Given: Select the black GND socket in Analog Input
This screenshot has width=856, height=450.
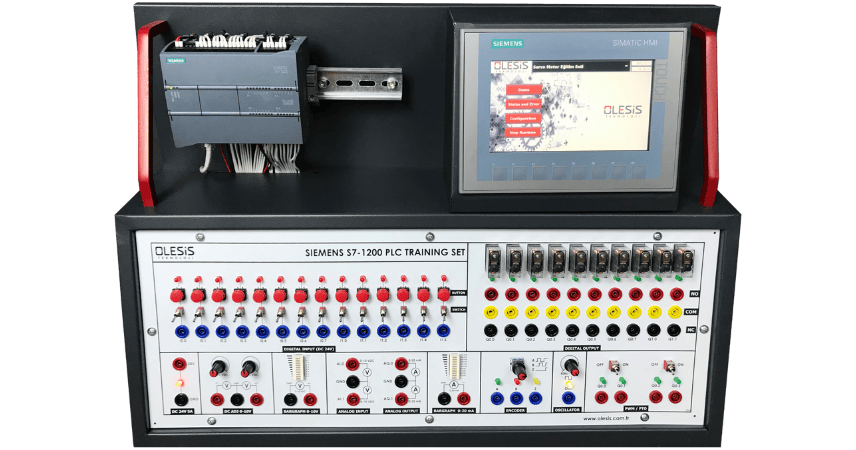Looking at the screenshot, I should [x=353, y=381].
